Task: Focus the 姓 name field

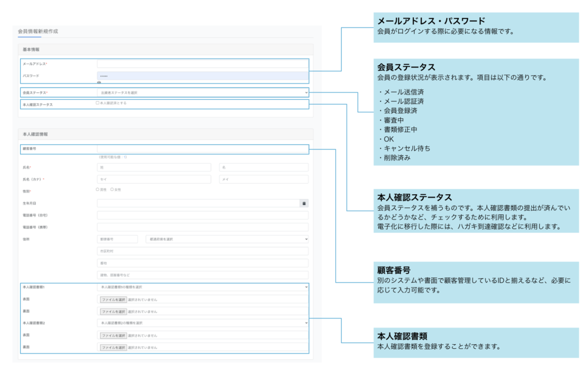Action: point(154,167)
